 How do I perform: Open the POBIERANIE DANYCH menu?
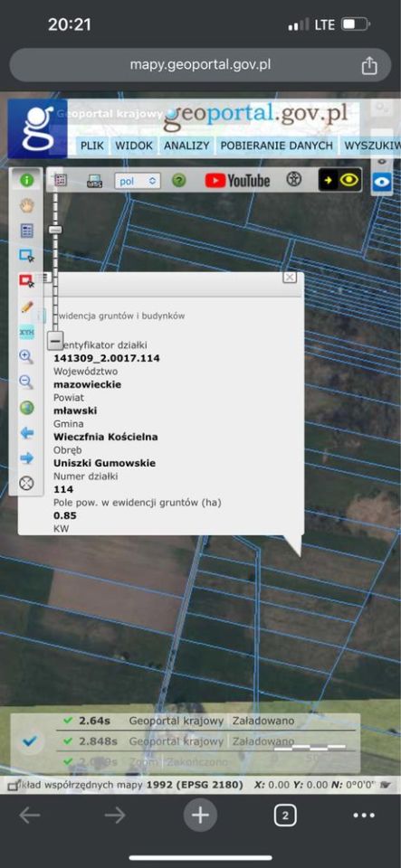click(276, 146)
